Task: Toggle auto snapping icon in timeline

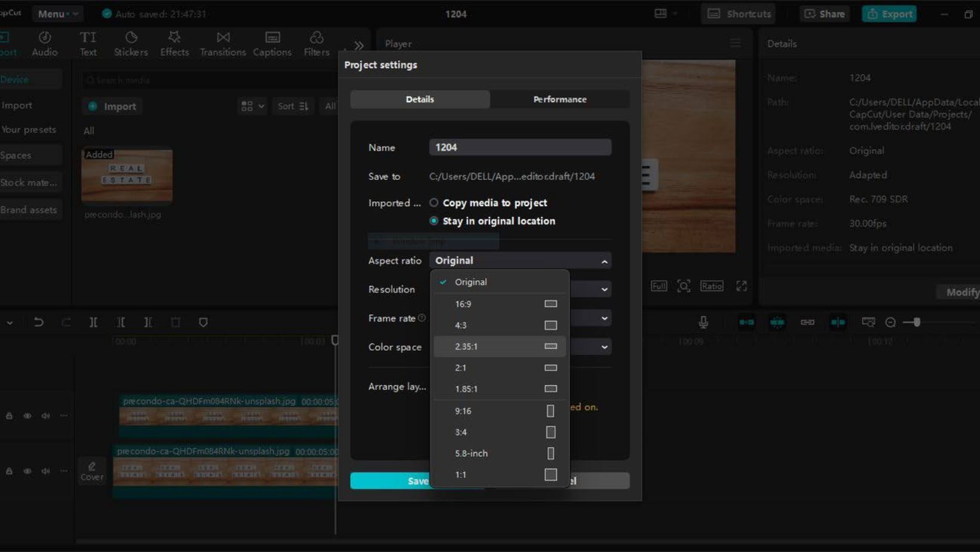Action: [777, 322]
